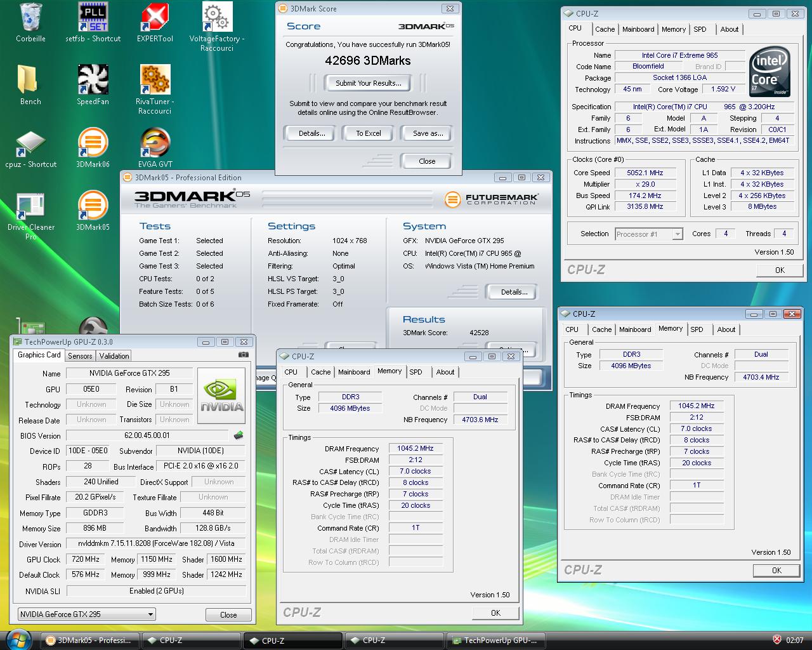The height and width of the screenshot is (650, 812).
Task: Open Mainboard tab in top-right CPU-Z
Action: [x=638, y=29]
